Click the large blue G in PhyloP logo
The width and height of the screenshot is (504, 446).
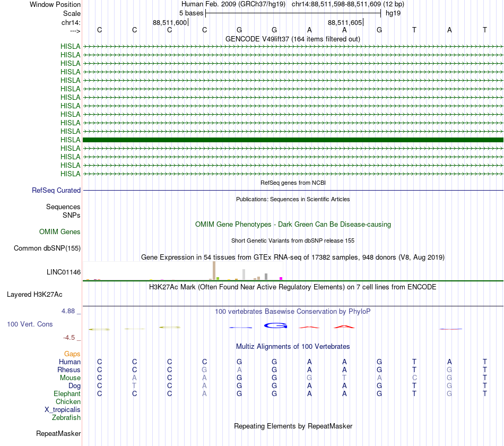point(275,325)
